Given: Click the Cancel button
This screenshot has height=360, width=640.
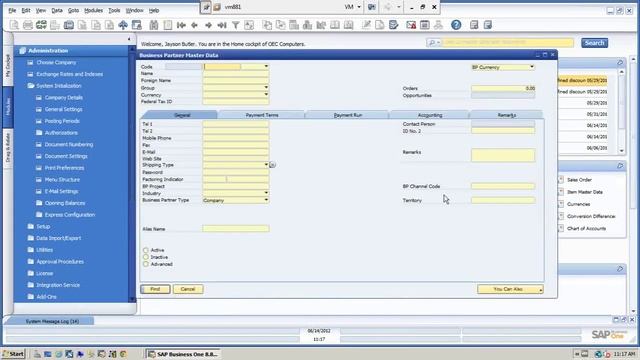Looking at the screenshot, I should click(x=188, y=289).
